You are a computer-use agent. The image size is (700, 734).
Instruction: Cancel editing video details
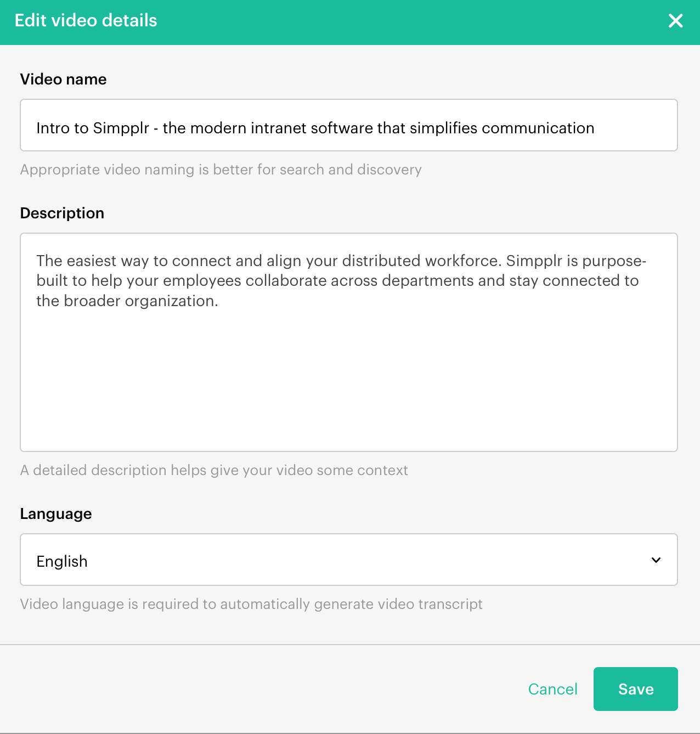point(552,689)
